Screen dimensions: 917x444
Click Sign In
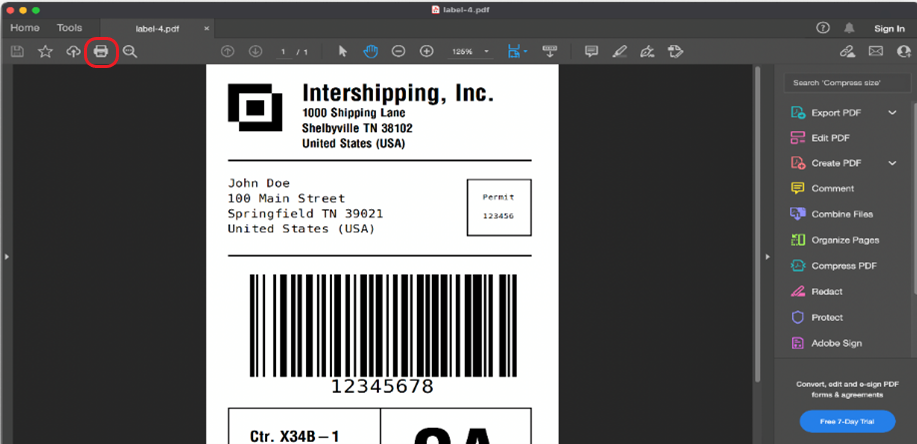(x=888, y=28)
